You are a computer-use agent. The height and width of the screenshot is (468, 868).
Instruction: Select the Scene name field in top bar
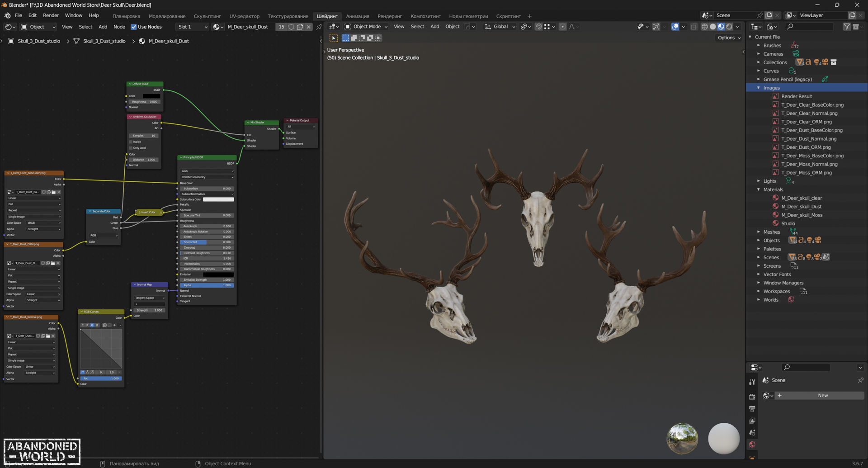(x=735, y=15)
